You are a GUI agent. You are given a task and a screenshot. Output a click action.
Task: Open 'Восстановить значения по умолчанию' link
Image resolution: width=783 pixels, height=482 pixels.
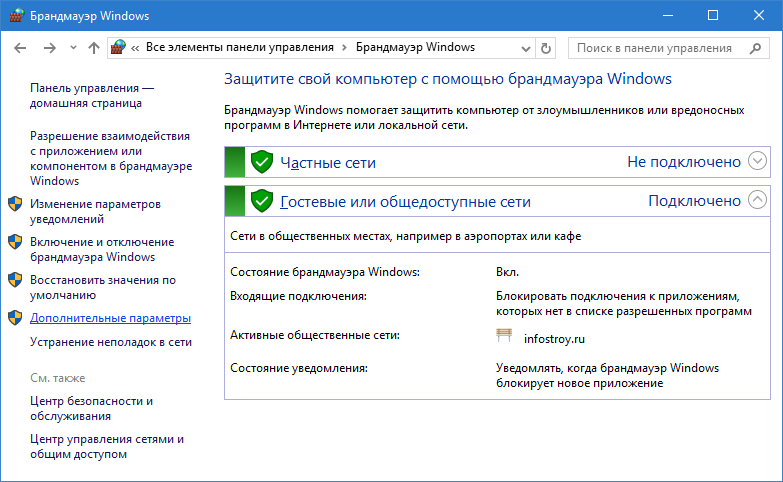[103, 287]
